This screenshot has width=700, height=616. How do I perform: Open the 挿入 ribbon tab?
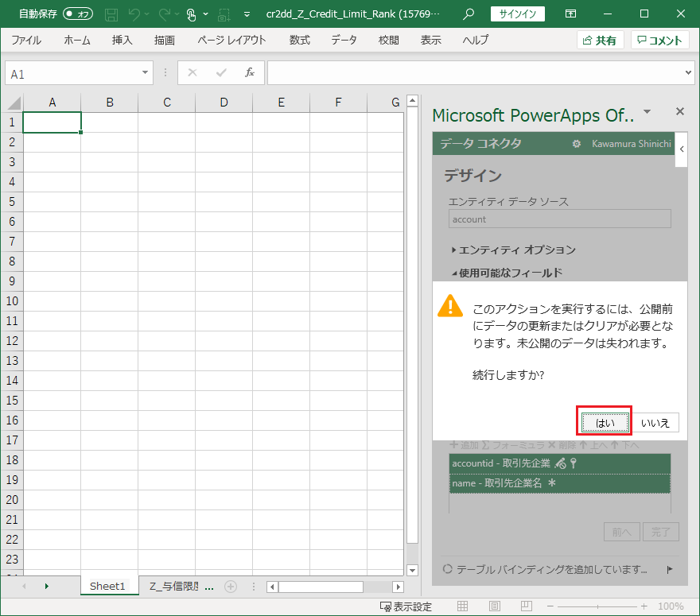point(122,41)
